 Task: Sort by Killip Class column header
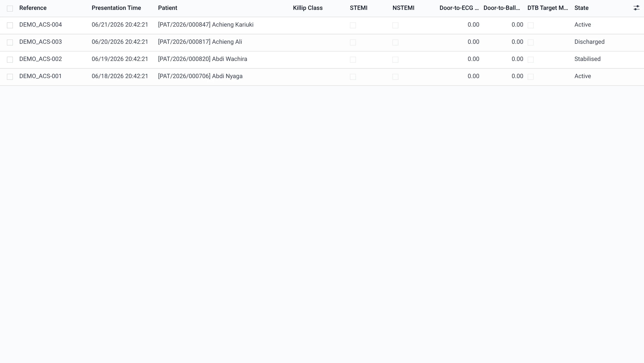307,8
